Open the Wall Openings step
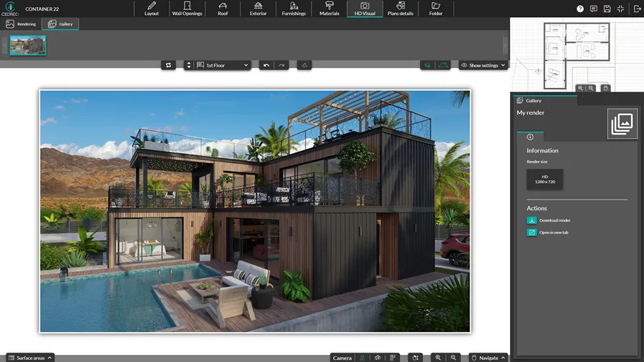This screenshot has width=644, height=362. click(187, 9)
